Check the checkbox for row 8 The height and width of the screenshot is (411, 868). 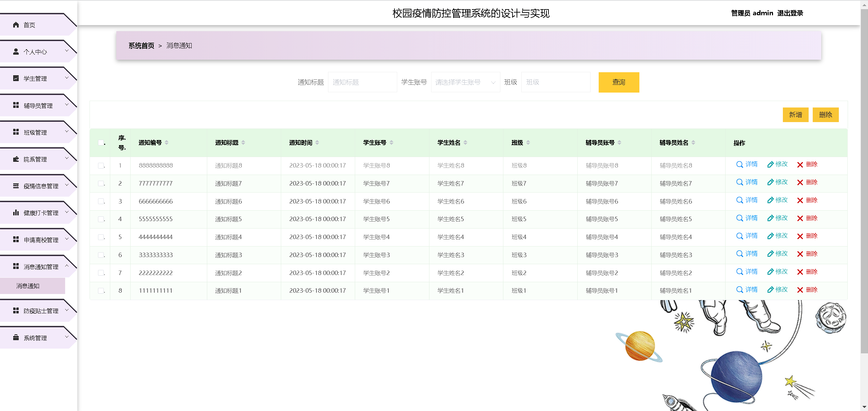click(101, 291)
